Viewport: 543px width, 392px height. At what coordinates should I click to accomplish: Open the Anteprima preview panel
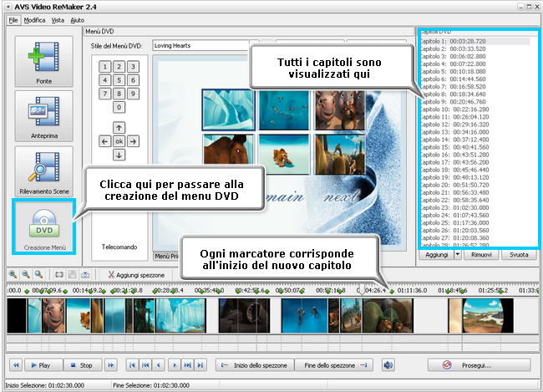[x=44, y=116]
